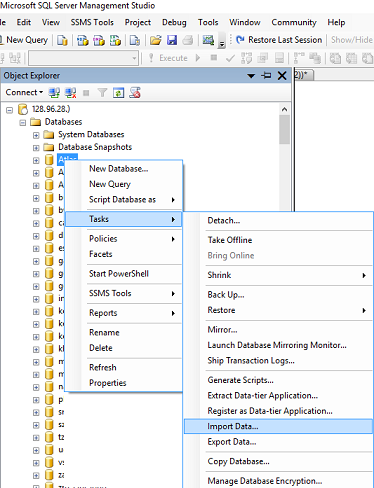Click the New Query toolbar button

24,40
